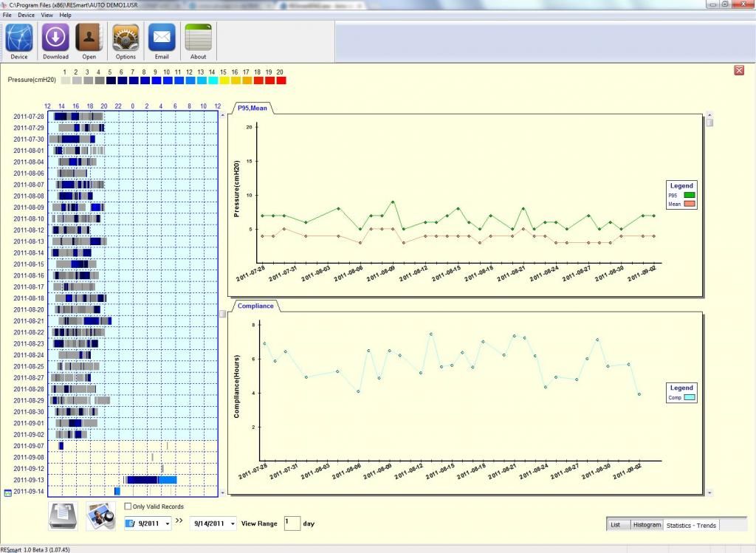Click the >> date range arrows
756x553 pixels.
(179, 521)
